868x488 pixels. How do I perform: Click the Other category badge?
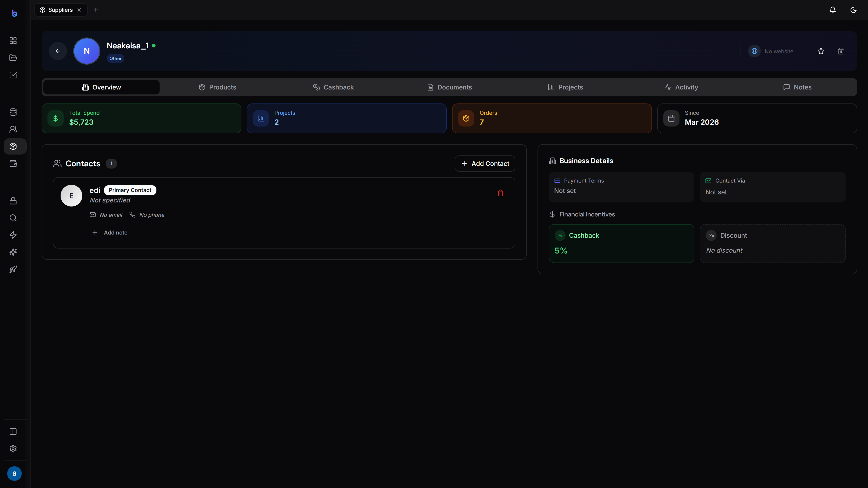click(115, 59)
